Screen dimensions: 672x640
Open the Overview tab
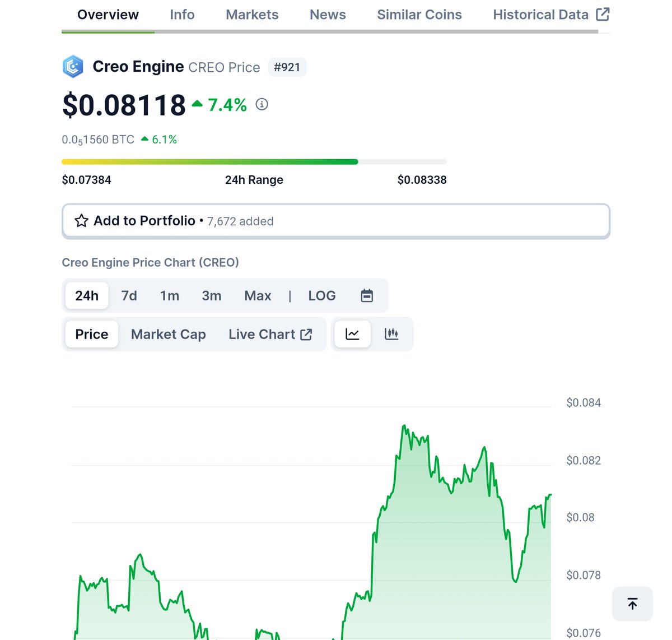108,15
